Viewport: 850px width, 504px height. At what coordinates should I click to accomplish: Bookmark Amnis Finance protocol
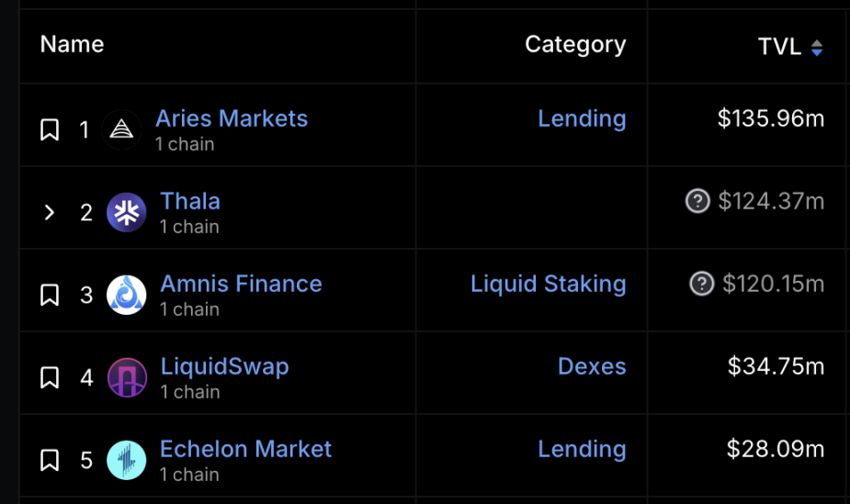pyautogui.click(x=50, y=296)
